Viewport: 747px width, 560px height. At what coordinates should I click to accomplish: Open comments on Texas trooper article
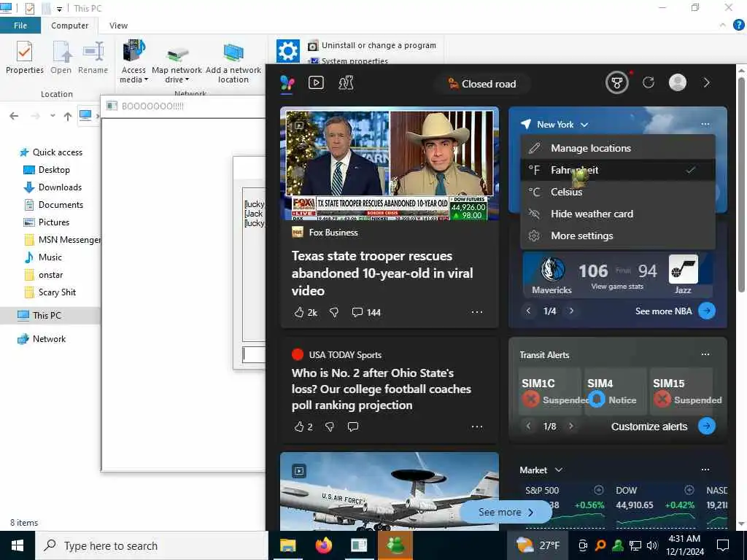366,312
